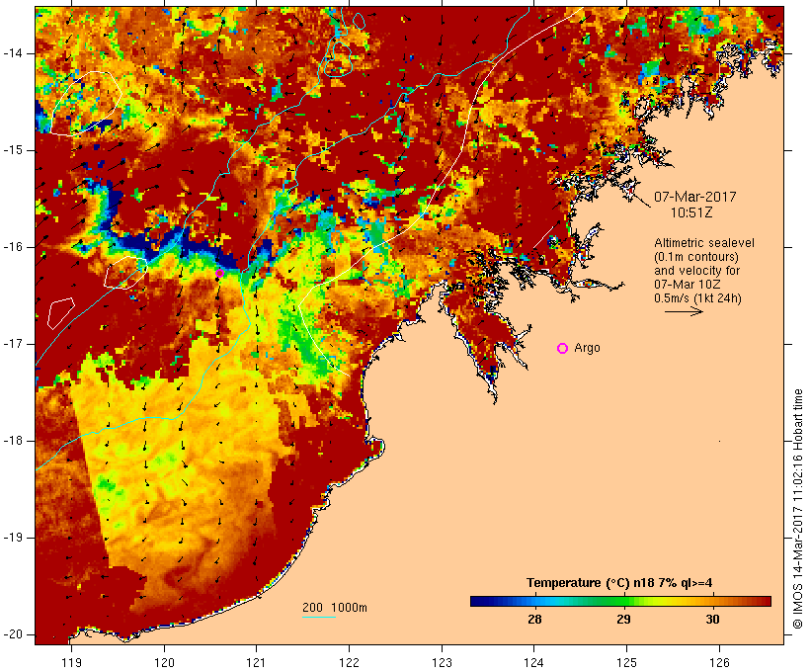Click the cyan 200m isobath legend line
The height and width of the screenshot is (672, 810).
click(x=319, y=618)
